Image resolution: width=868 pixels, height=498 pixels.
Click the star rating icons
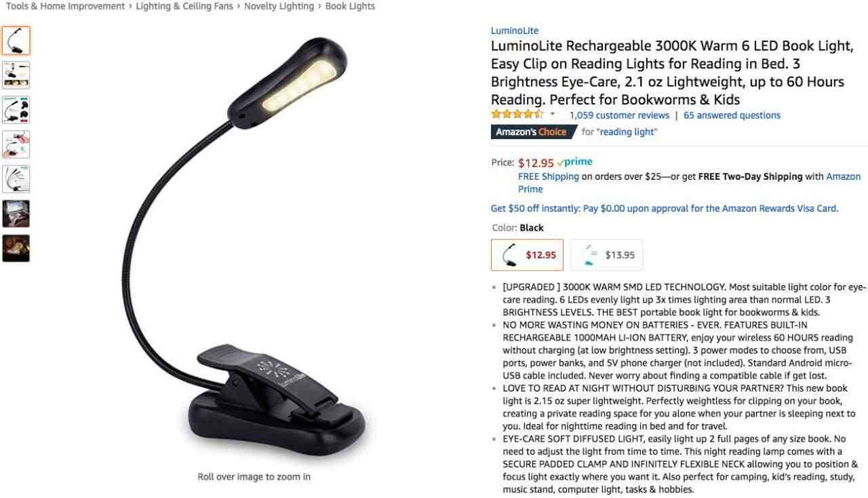click(x=517, y=115)
